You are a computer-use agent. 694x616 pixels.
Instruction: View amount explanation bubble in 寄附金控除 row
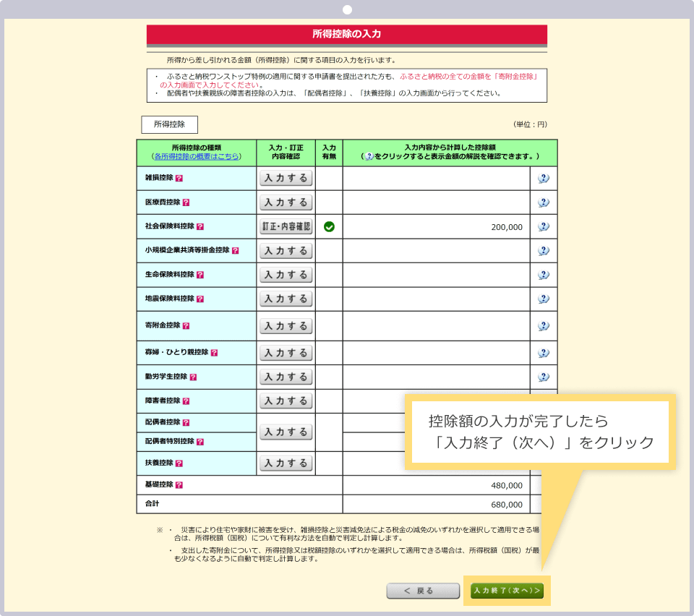click(544, 326)
